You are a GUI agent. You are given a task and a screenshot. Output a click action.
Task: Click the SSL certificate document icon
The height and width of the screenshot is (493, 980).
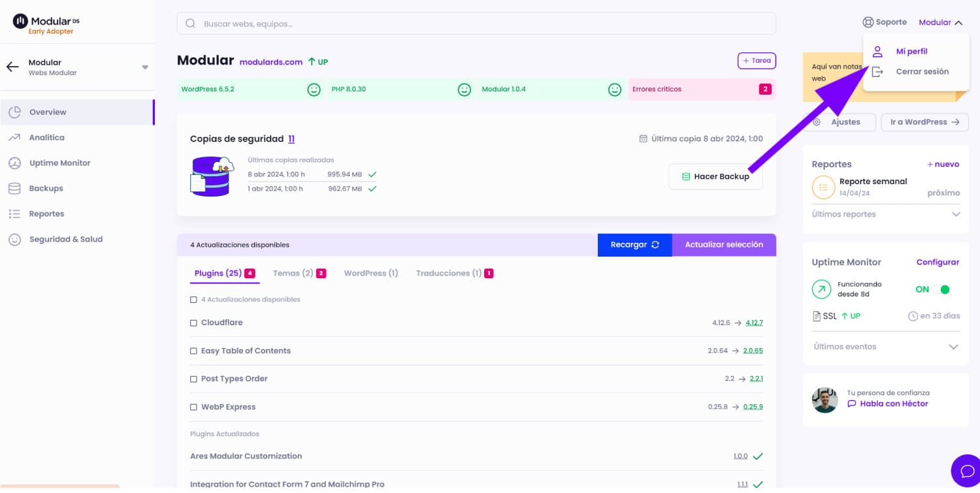(x=817, y=317)
